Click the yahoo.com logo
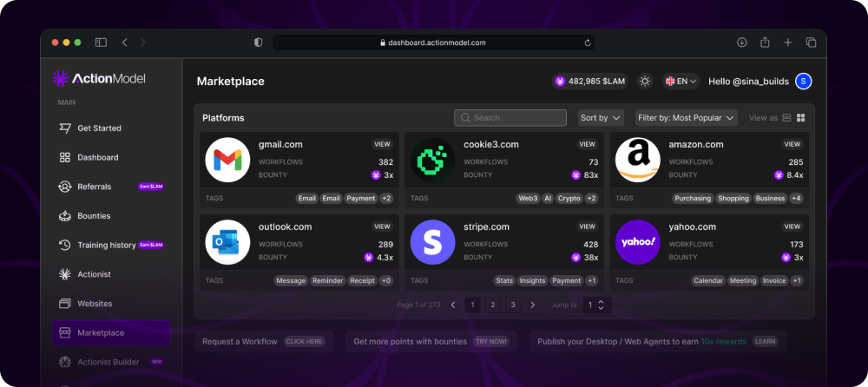The width and height of the screenshot is (868, 387). pyautogui.click(x=638, y=242)
